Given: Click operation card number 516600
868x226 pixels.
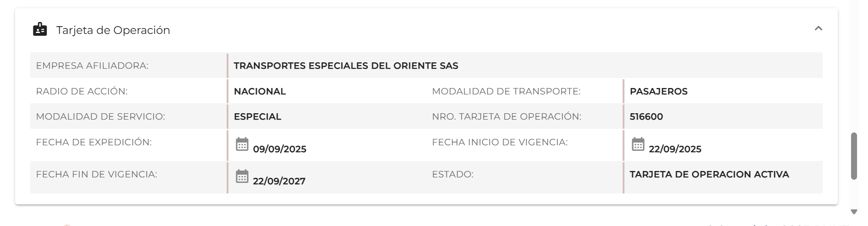Looking at the screenshot, I should pos(646,116).
